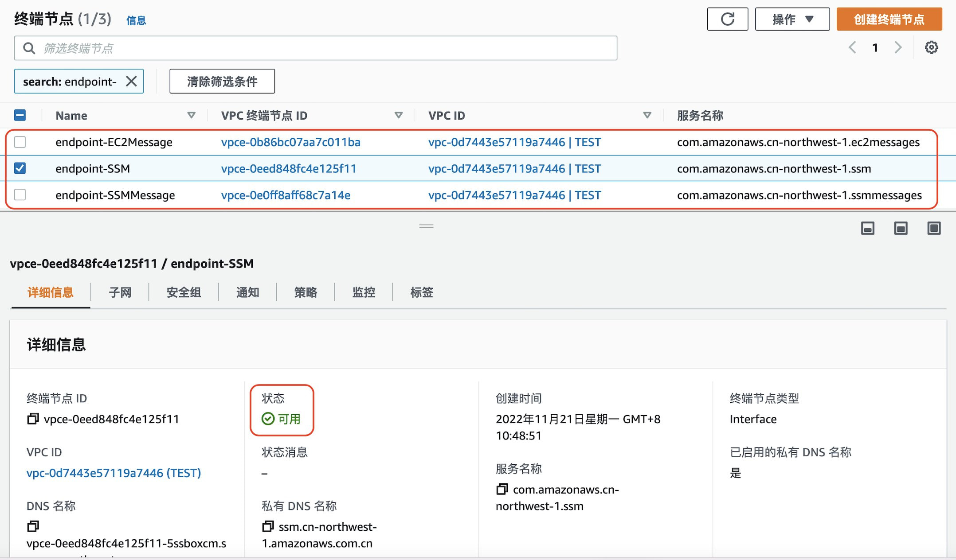Screen dimensions: 956x560
Task: Click the 创建终端节点 button
Action: click(889, 19)
